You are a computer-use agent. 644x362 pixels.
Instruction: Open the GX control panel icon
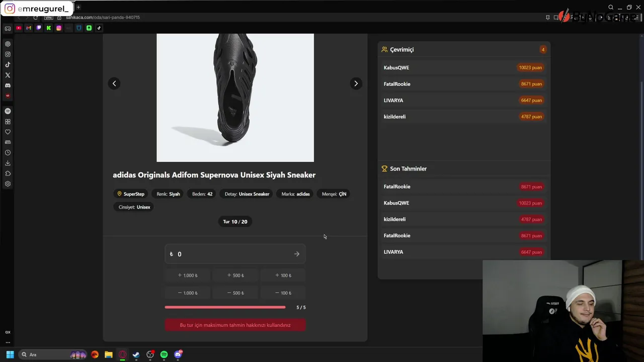coord(8,332)
